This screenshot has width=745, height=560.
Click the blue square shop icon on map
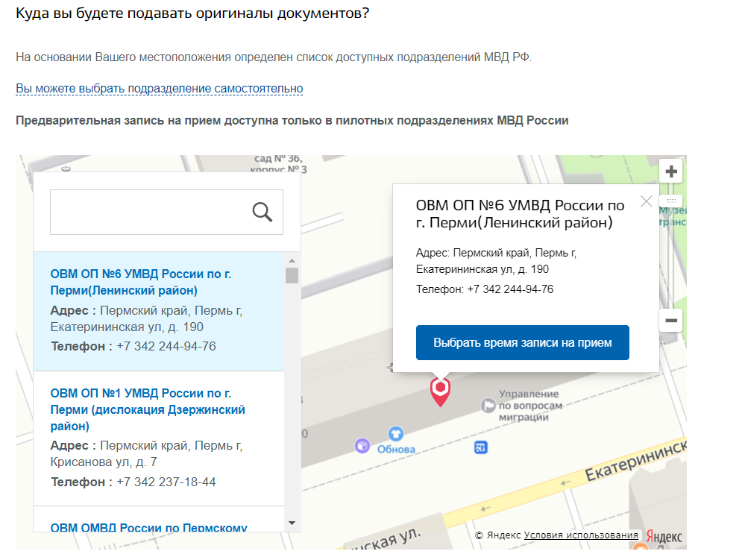tap(481, 447)
